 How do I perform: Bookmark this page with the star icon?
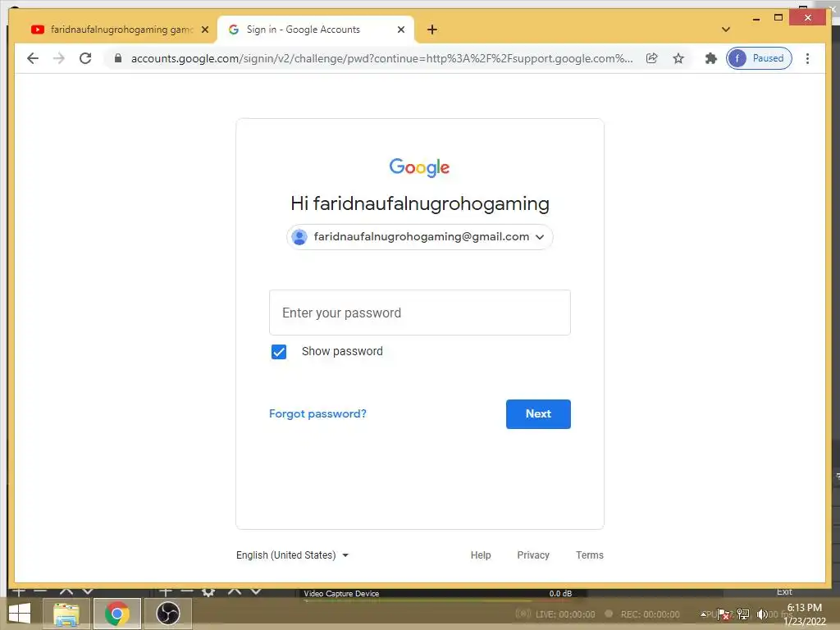(678, 58)
